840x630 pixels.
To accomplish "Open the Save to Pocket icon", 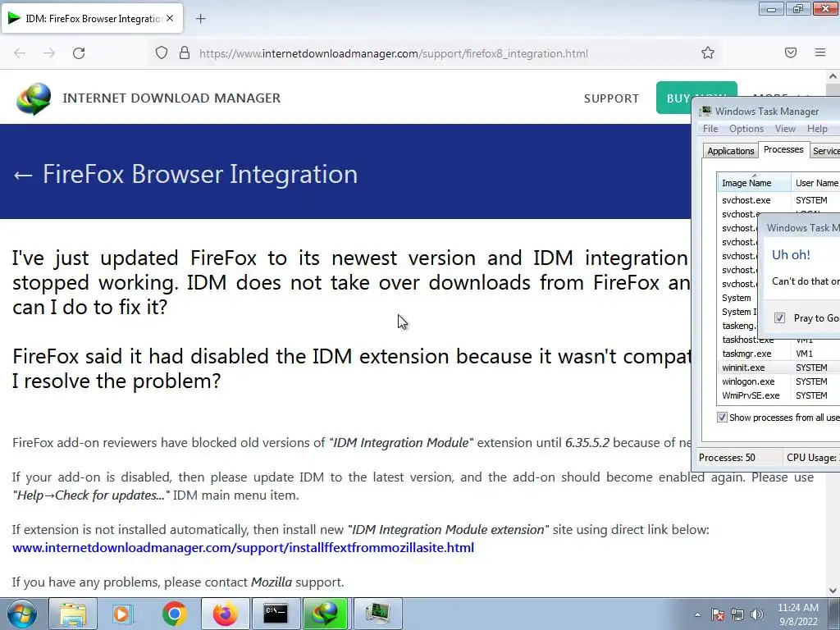I will (x=791, y=52).
